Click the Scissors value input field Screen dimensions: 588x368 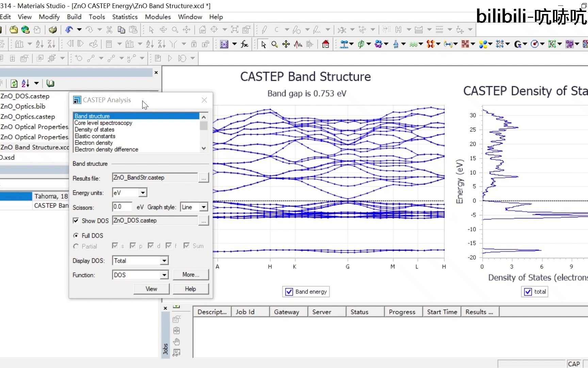tap(122, 207)
